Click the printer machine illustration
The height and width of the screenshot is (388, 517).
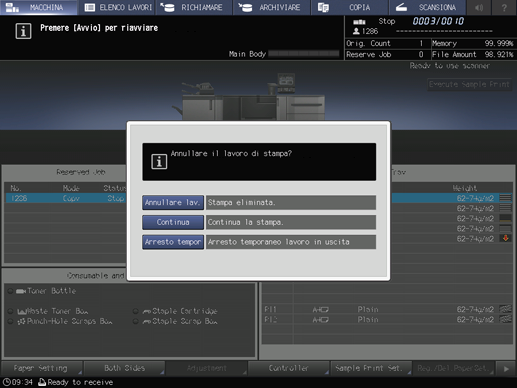pos(248,98)
